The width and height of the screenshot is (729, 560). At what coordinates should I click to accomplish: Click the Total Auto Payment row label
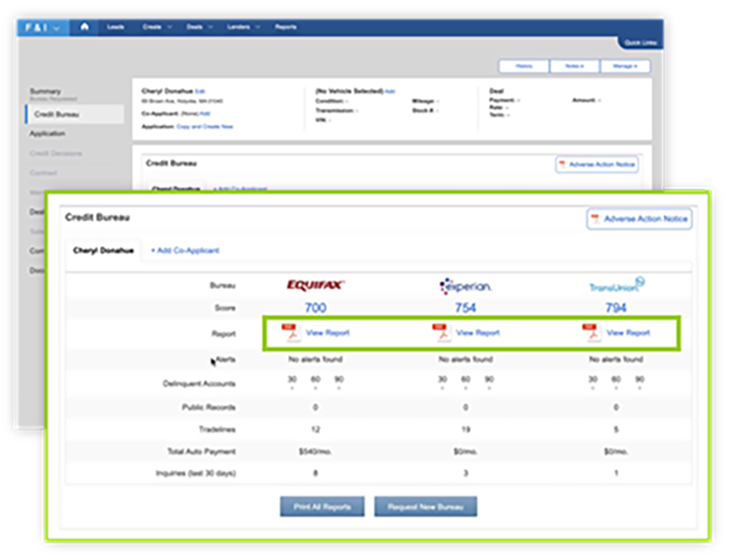click(x=201, y=452)
